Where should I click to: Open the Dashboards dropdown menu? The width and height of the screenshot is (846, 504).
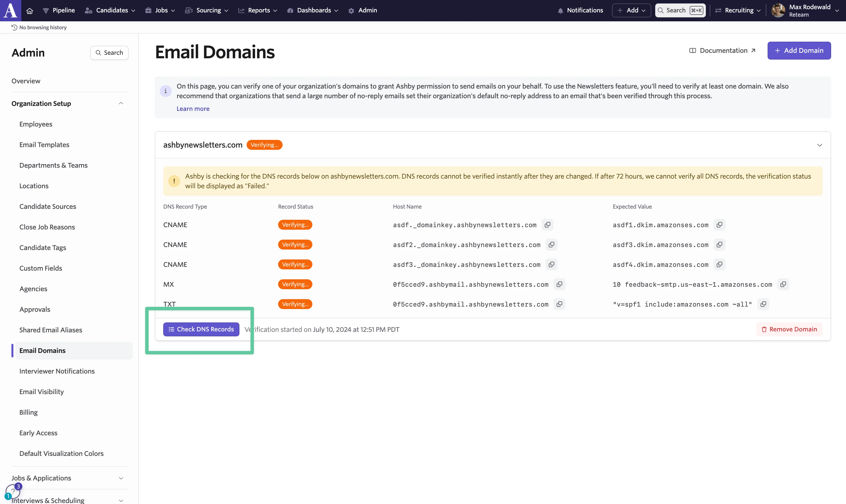tap(313, 10)
